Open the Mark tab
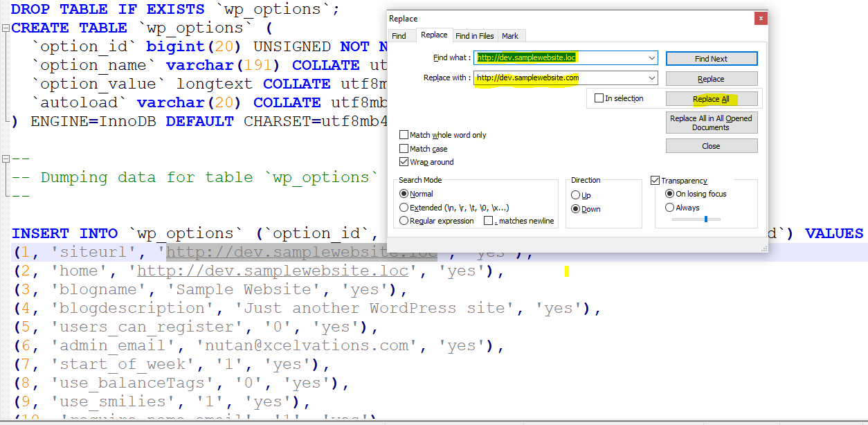The width and height of the screenshot is (868, 425). click(510, 36)
